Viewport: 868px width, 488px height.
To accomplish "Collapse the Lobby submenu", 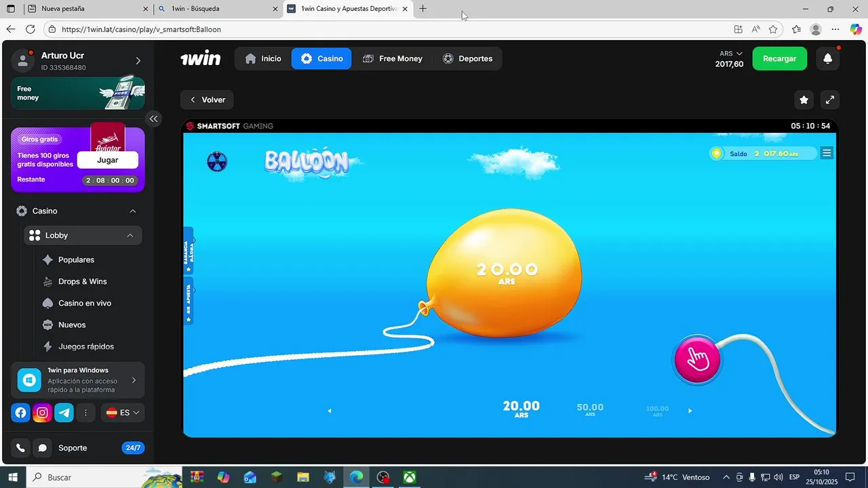I will click(130, 235).
